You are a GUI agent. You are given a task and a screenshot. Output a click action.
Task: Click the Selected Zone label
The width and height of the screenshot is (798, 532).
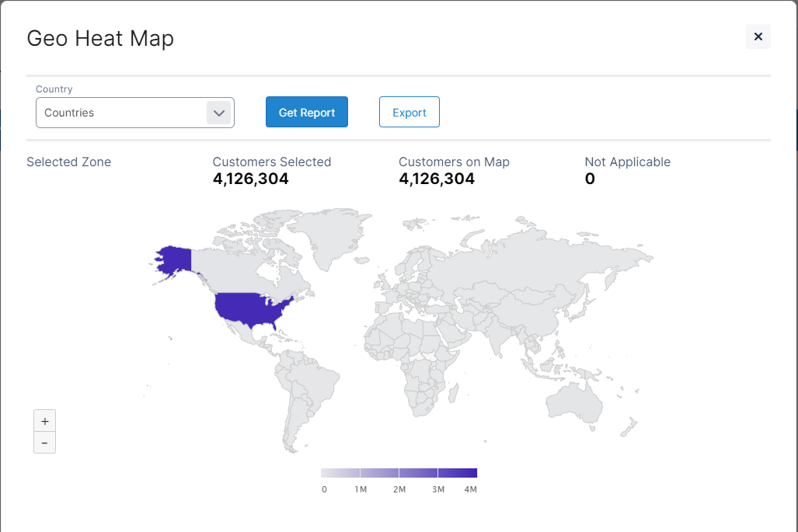click(x=69, y=162)
